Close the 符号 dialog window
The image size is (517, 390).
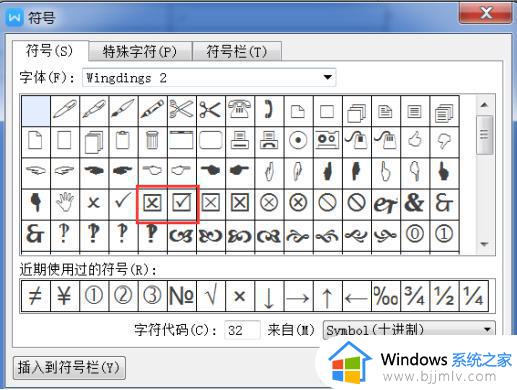485,14
